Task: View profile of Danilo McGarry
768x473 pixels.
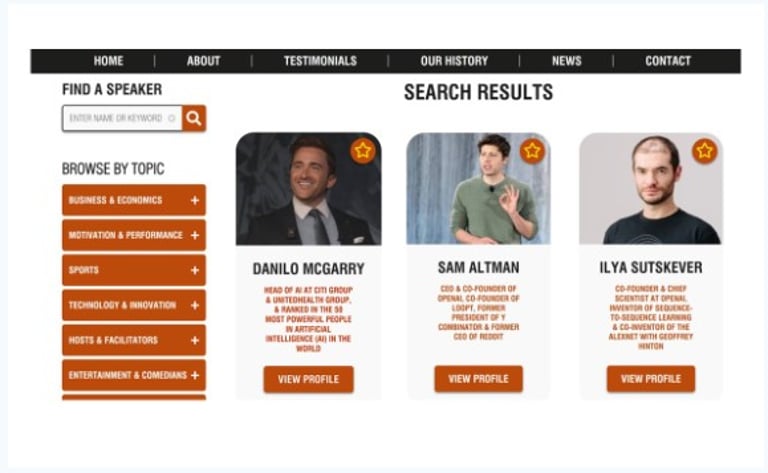Action: tap(309, 379)
